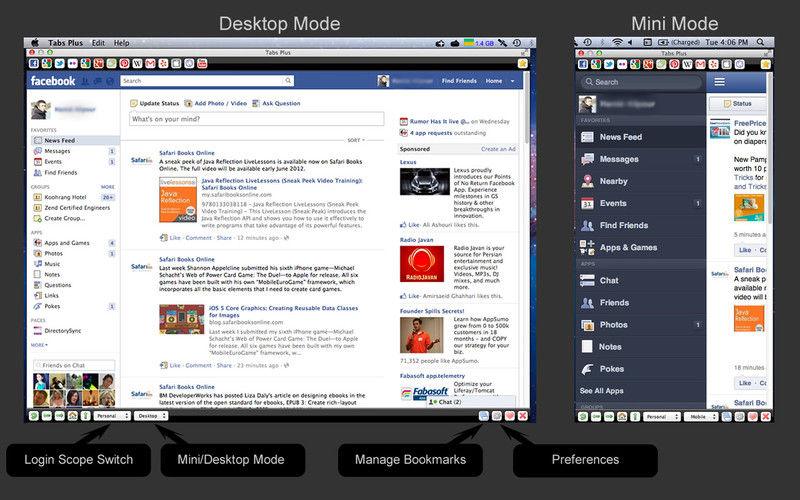Click the red X icon in Desktop Mode bottom bar
The width and height of the screenshot is (800, 500).
pyautogui.click(x=522, y=416)
